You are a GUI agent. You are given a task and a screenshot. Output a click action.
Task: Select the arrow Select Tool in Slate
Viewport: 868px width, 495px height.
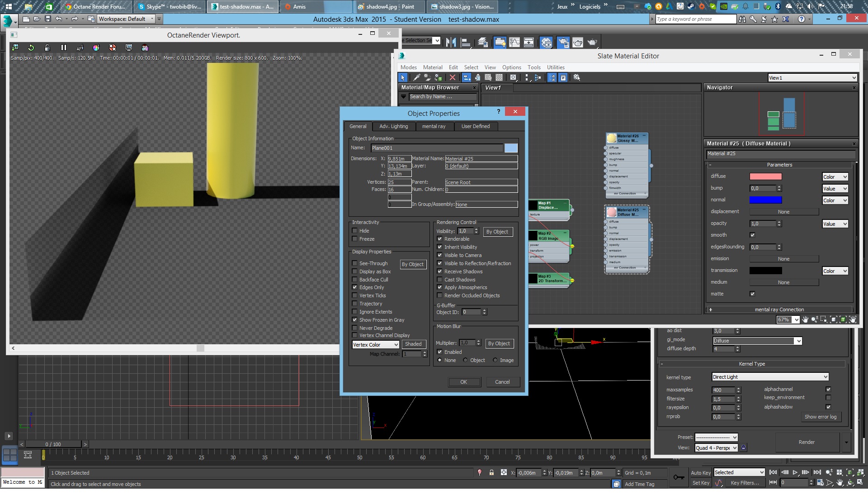coord(403,78)
